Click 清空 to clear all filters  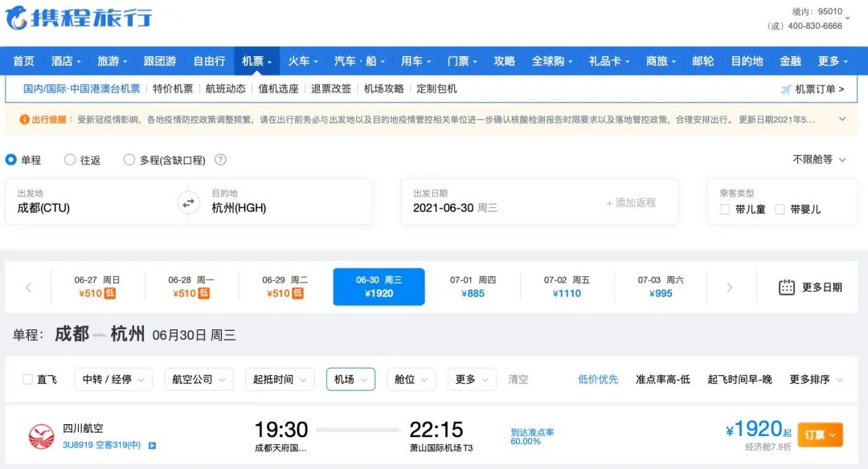click(518, 379)
